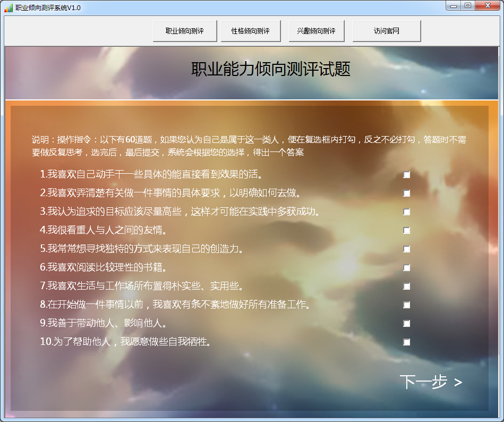The image size is (504, 422).
Task: Minimize the 职业倾向测评系统 window
Action: point(454,6)
